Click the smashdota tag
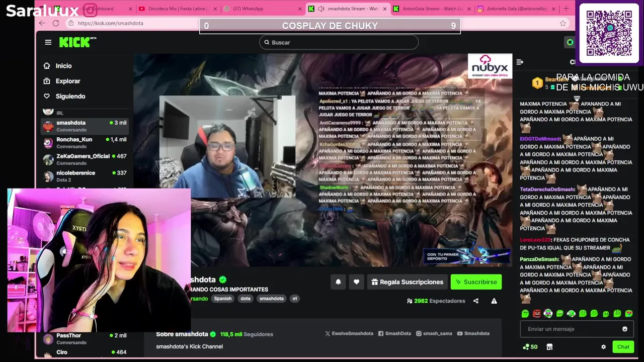This screenshot has width=644, height=362. pos(272,299)
